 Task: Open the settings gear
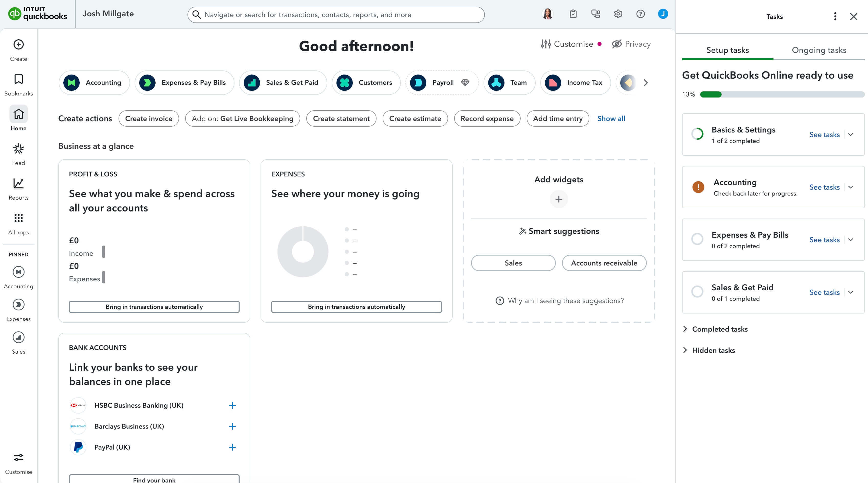[618, 14]
